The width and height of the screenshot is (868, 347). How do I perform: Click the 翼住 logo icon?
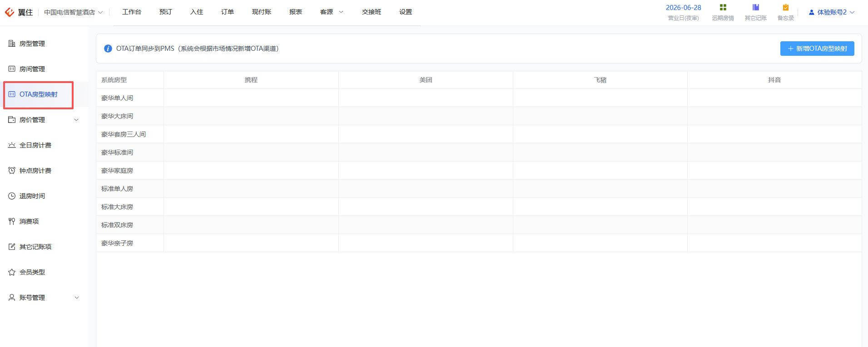[x=10, y=12]
